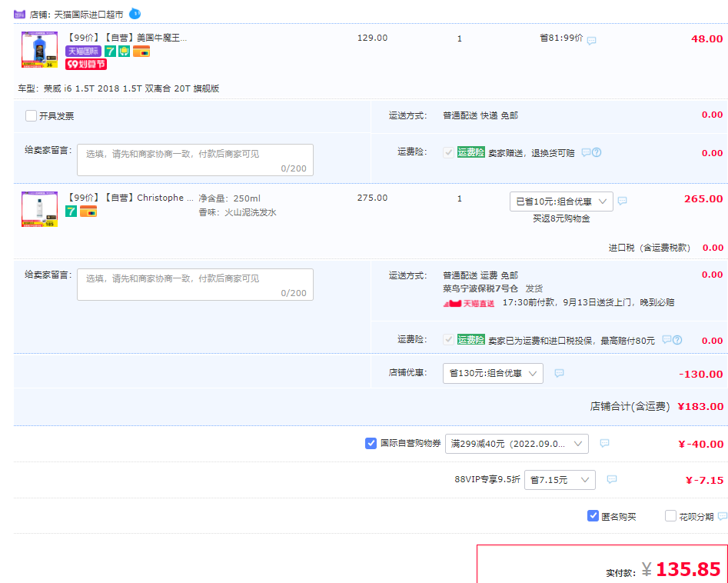Click the 进口税（含运费税款） label

point(649,248)
